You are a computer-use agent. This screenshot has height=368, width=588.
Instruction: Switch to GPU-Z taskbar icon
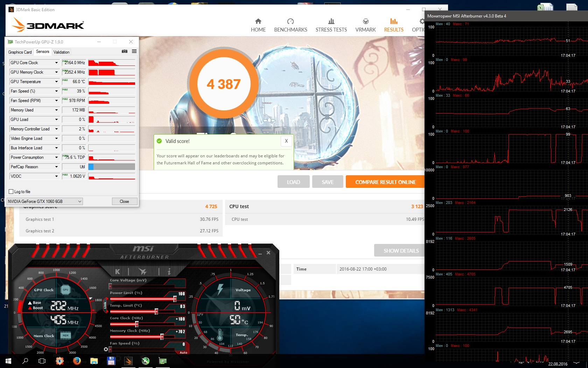(x=163, y=361)
